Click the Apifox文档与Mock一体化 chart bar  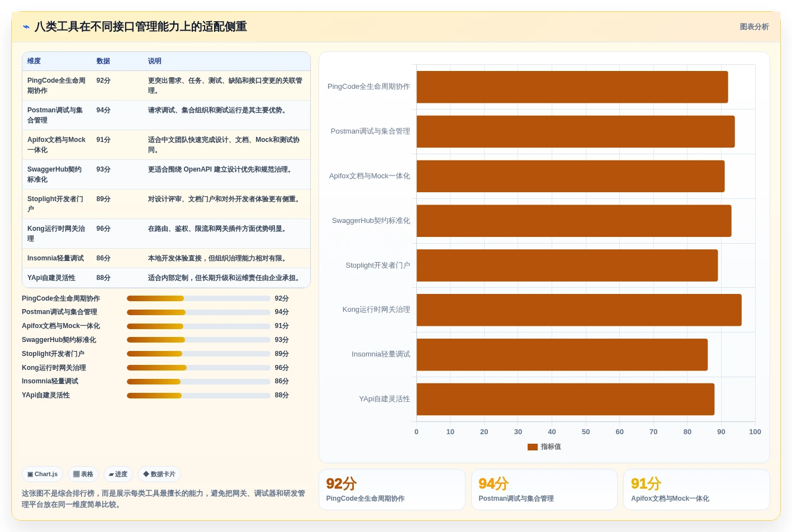click(x=570, y=176)
